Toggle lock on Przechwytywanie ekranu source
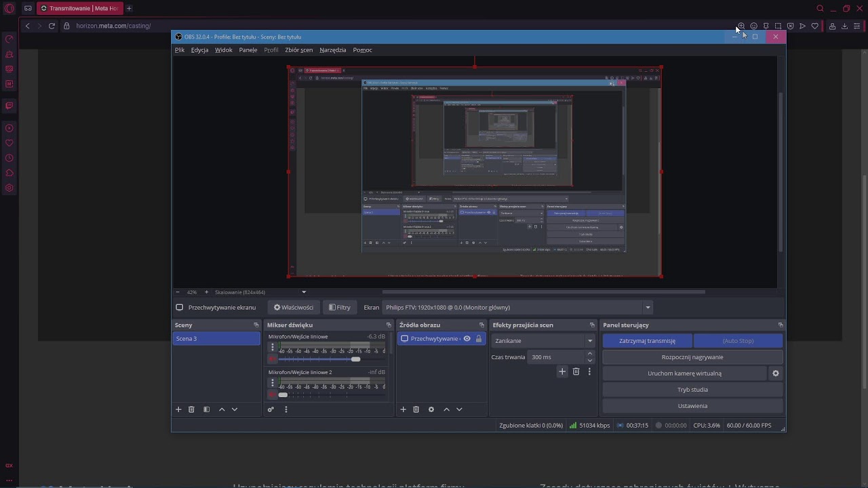This screenshot has width=868, height=488. tap(478, 339)
